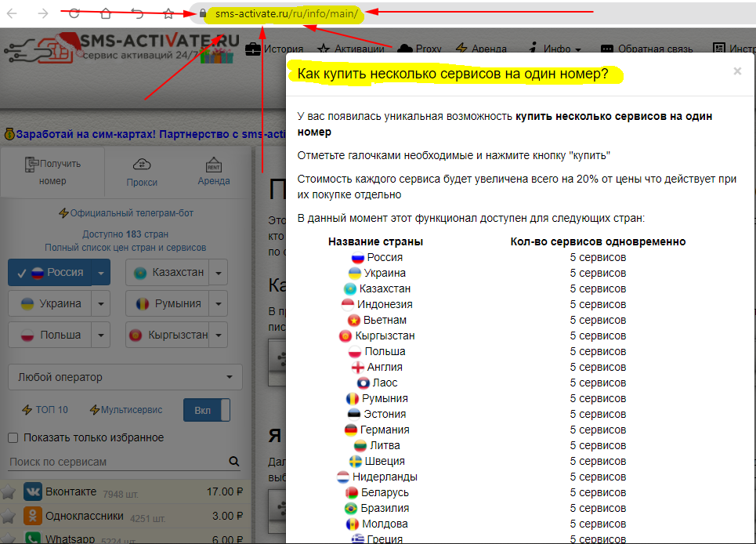Open Обратная связь in top menu
756x544 pixels.
click(646, 49)
